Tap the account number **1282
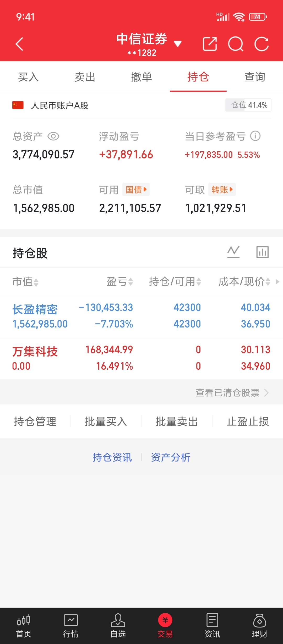The image size is (283, 644). pos(142,53)
